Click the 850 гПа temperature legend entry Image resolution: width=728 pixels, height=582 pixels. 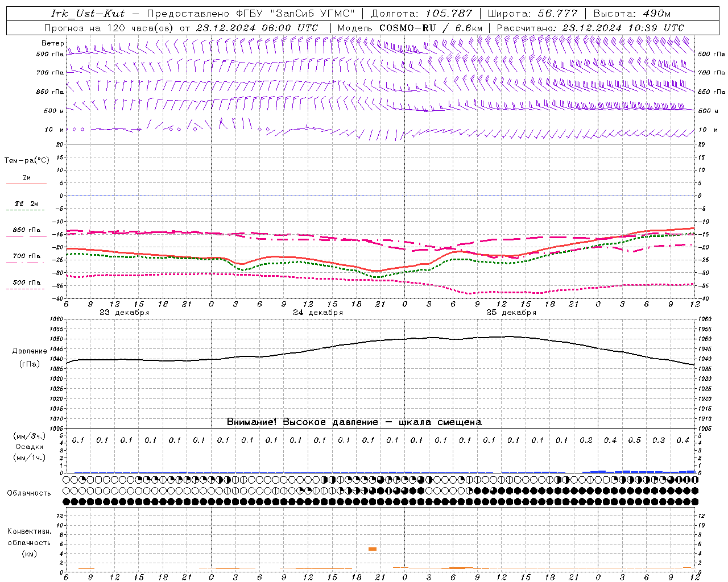(x=26, y=230)
